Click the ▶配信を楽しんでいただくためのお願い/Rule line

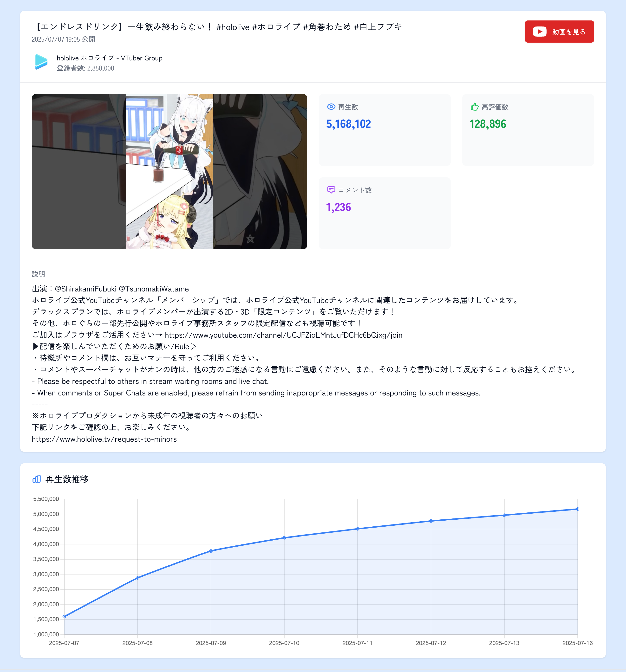coord(114,347)
